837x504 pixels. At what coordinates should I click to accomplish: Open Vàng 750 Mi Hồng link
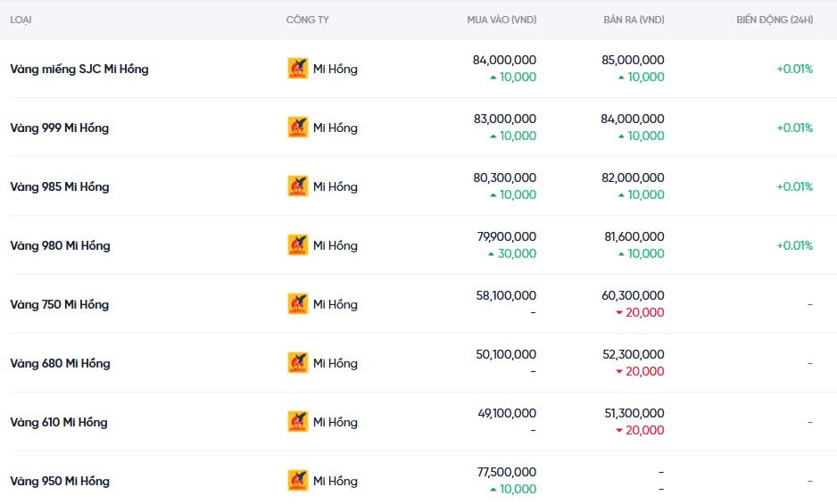pos(59,304)
